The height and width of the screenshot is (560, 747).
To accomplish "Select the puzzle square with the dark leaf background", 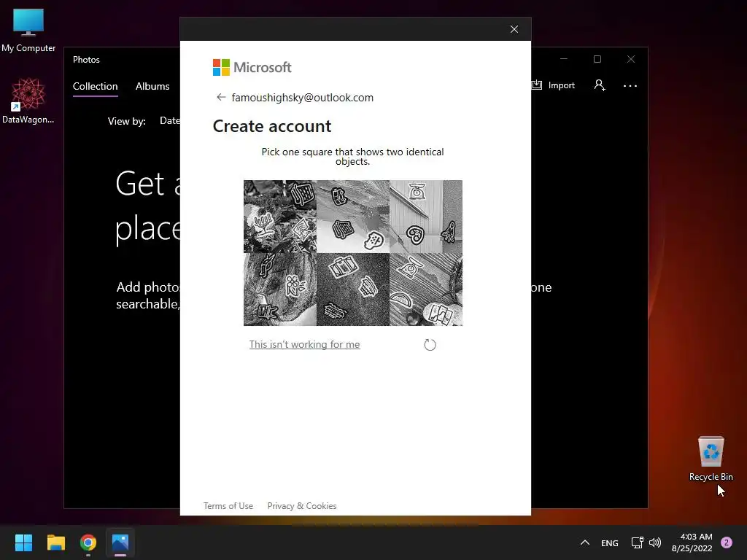I will pyautogui.click(x=280, y=289).
